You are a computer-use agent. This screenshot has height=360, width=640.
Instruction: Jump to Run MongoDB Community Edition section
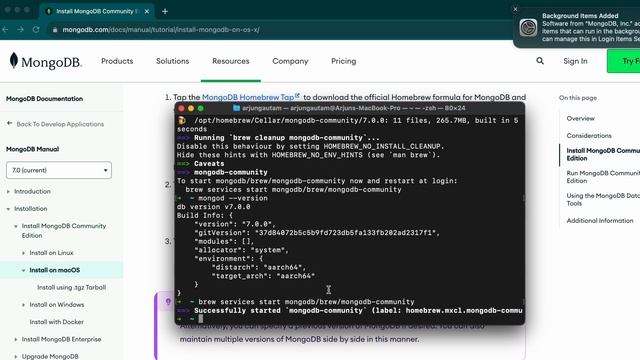(x=603, y=177)
